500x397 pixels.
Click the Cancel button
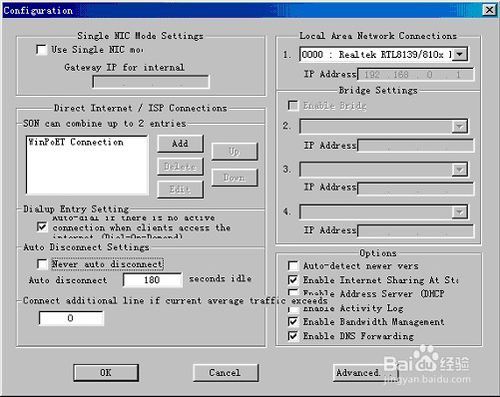pos(225,372)
